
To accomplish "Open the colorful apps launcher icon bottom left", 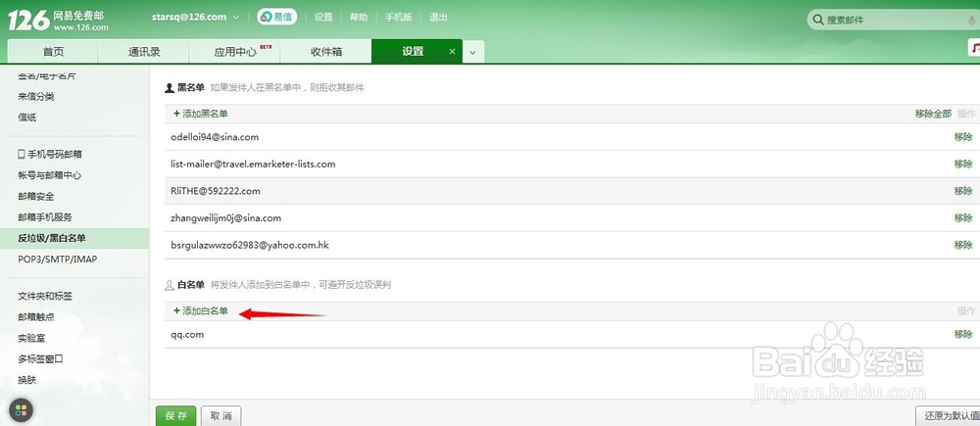I will click(21, 410).
